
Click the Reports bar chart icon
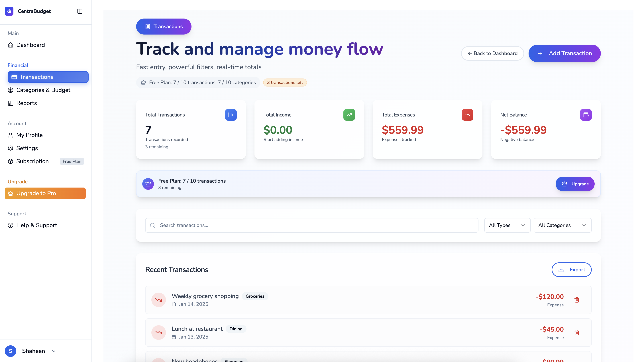coord(11,103)
